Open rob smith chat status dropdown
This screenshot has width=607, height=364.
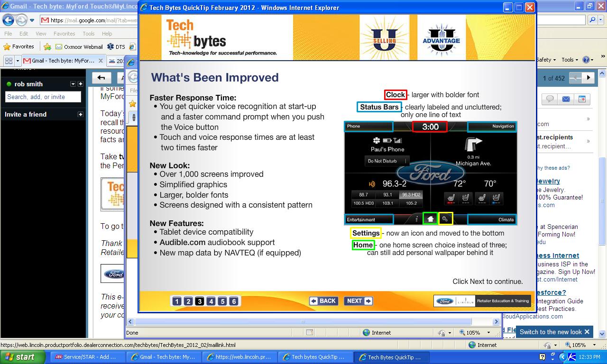click(73, 84)
